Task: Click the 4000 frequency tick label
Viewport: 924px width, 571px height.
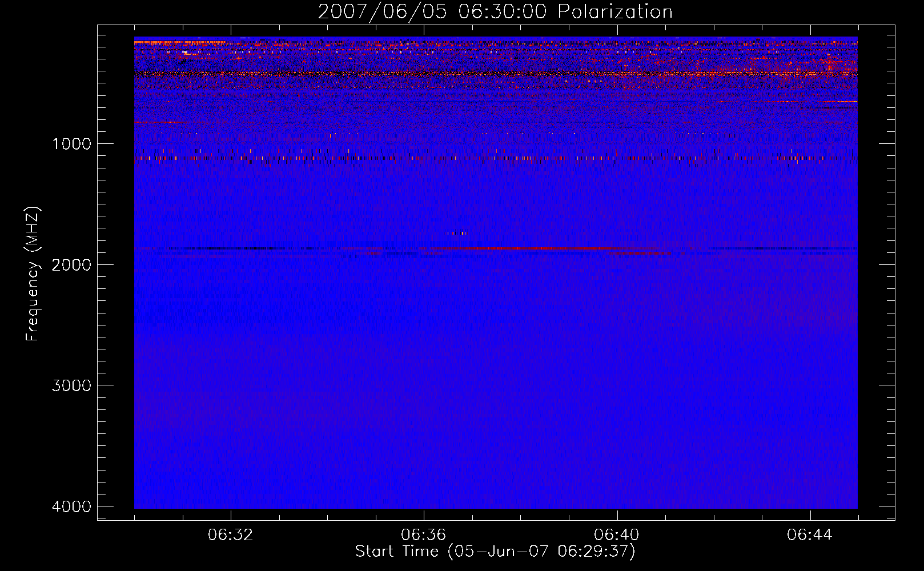Action: (71, 506)
